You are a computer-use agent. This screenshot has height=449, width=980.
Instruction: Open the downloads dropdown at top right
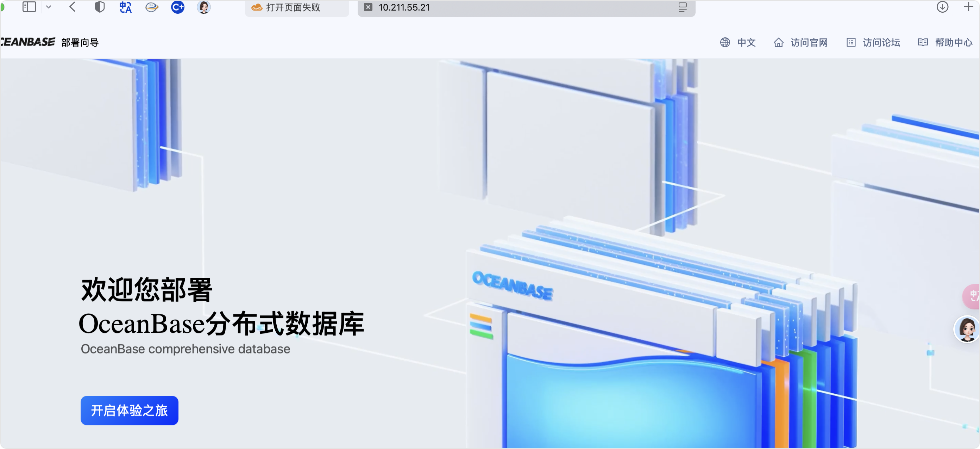tap(942, 7)
